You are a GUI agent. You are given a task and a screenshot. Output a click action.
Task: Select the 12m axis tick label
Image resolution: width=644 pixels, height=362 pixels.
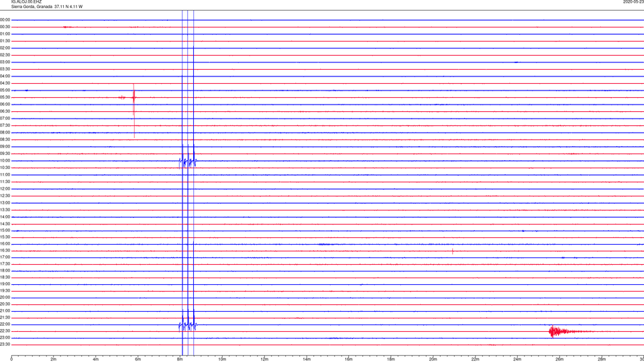(264, 359)
